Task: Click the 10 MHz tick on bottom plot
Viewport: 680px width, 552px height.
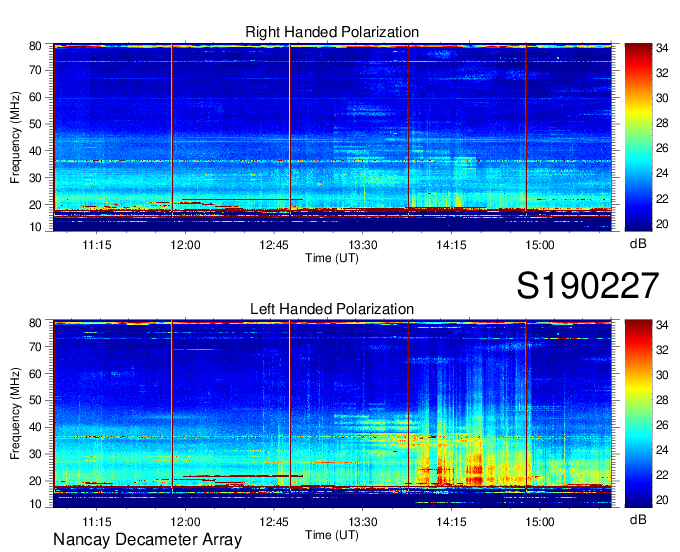Action: click(x=35, y=504)
